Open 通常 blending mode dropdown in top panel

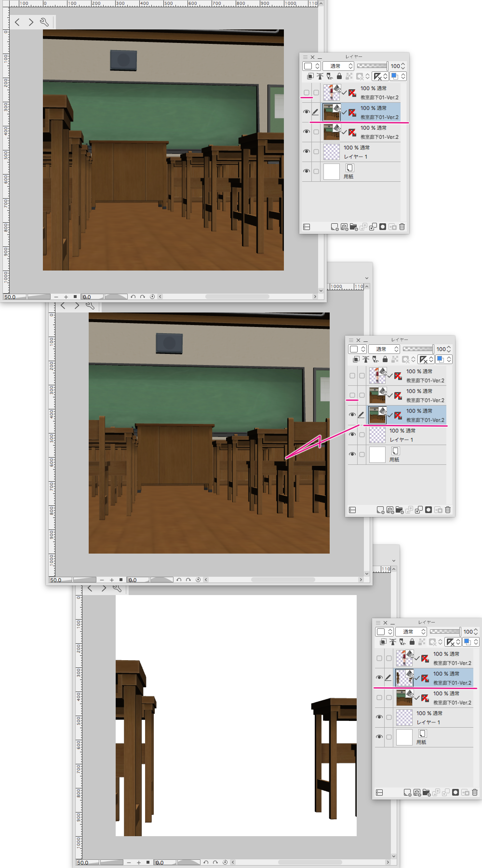click(x=338, y=66)
